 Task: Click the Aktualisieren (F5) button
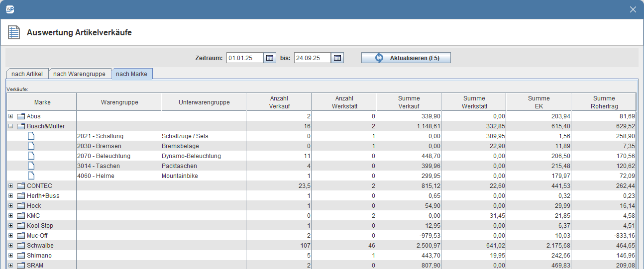(x=406, y=58)
